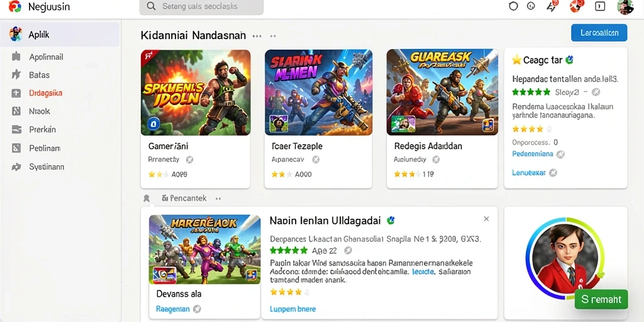Click the Lunpem bnere link

(293, 309)
